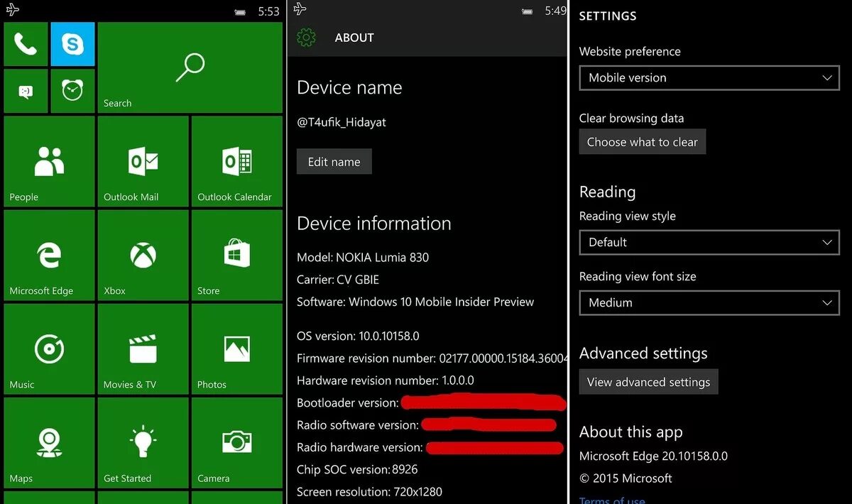The image size is (852, 504).
Task: Open the Maps tile
Action: tap(49, 442)
